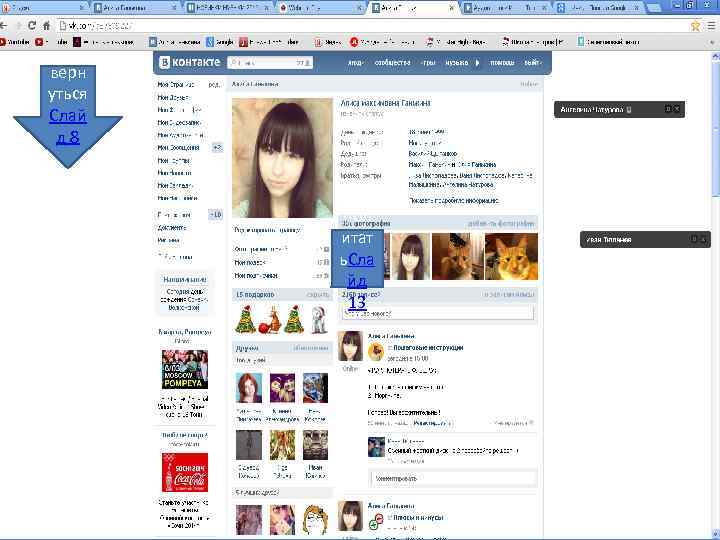
Task: Open Мои Сообщения in the left menu
Action: pyautogui.click(x=178, y=147)
